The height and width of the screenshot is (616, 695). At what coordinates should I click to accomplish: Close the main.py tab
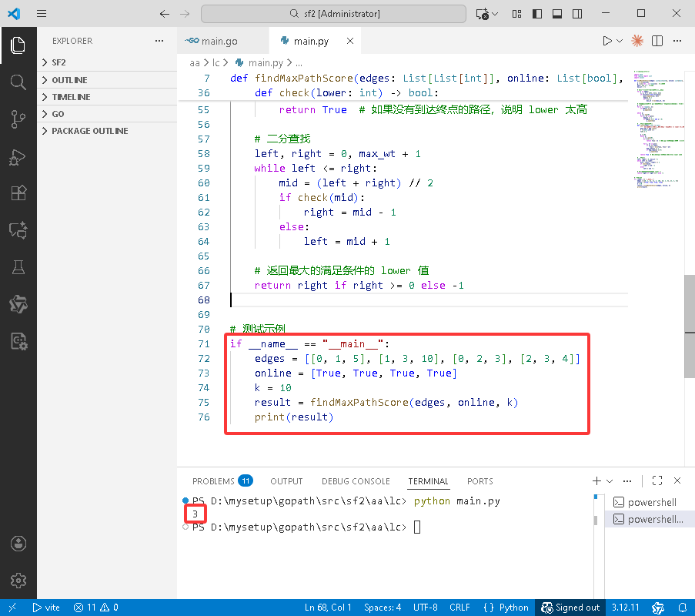[x=350, y=41]
